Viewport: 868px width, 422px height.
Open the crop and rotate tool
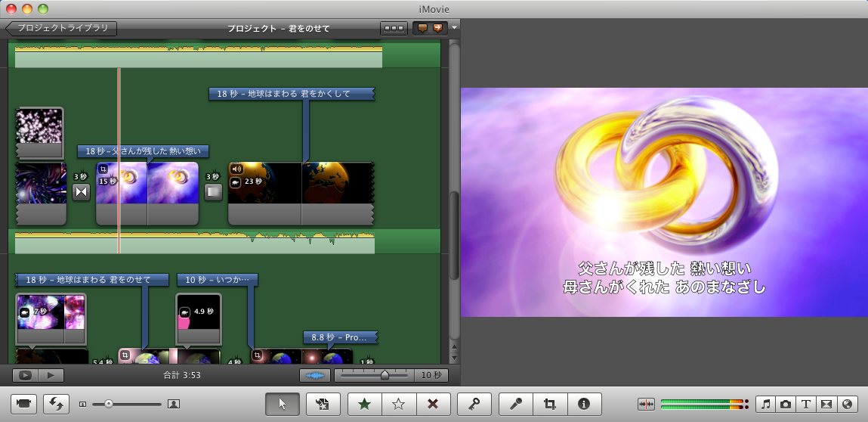tap(550, 404)
